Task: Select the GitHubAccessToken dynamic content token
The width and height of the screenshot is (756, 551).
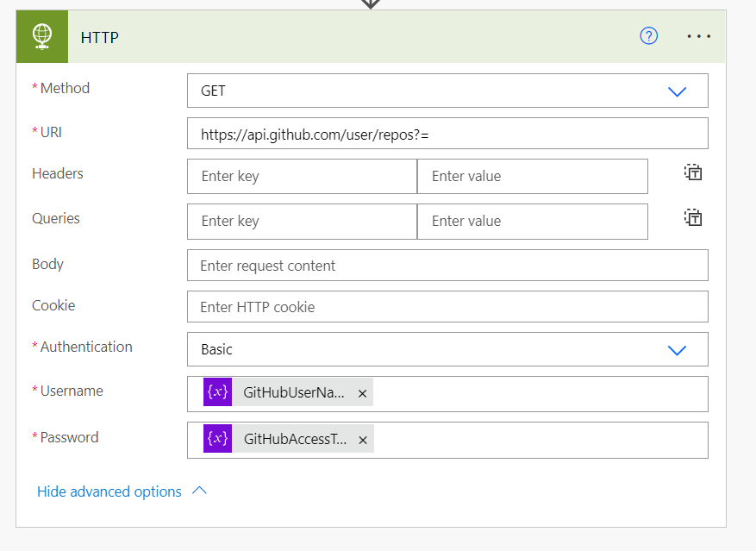Action: (x=293, y=439)
